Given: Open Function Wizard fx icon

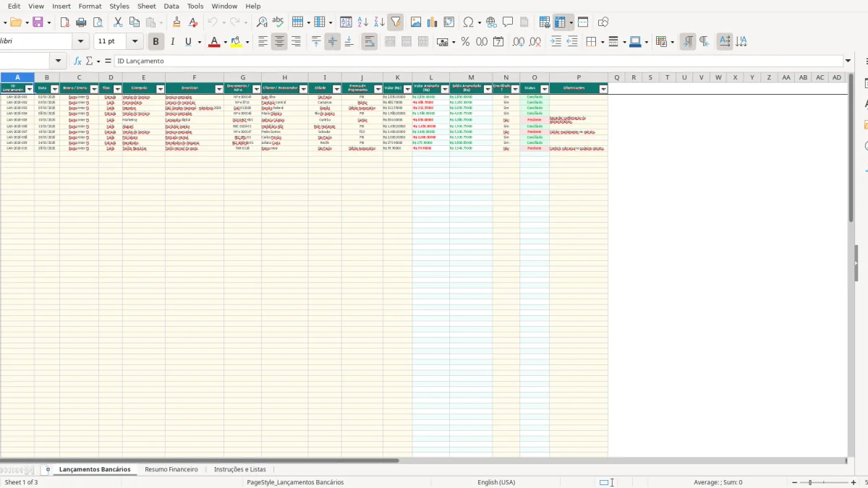Looking at the screenshot, I should pos(78,61).
